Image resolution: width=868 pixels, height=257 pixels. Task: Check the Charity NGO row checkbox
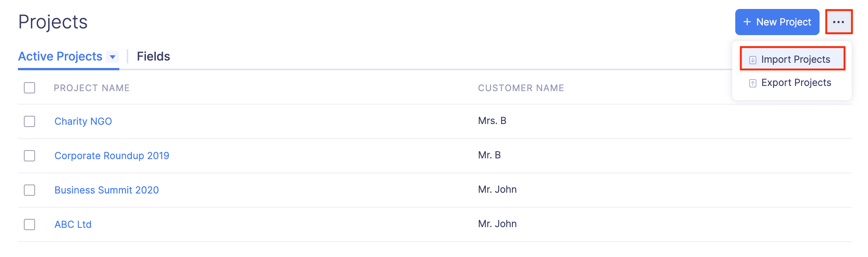pos(29,121)
